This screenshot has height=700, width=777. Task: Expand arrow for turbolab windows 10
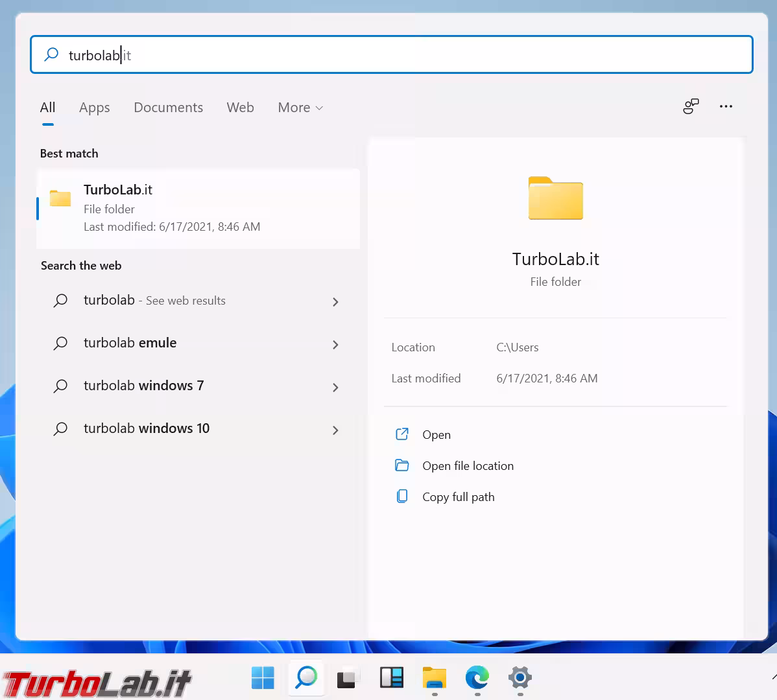point(335,430)
